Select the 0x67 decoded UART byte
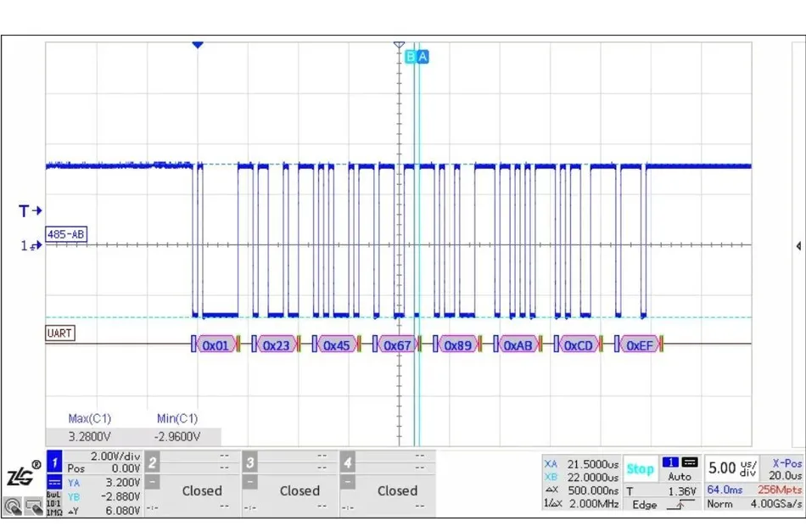806x532 pixels. (x=397, y=345)
